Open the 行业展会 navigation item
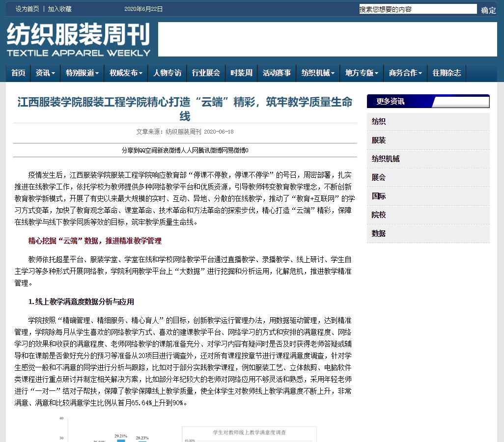The width and height of the screenshot is (504, 442). coord(206,73)
